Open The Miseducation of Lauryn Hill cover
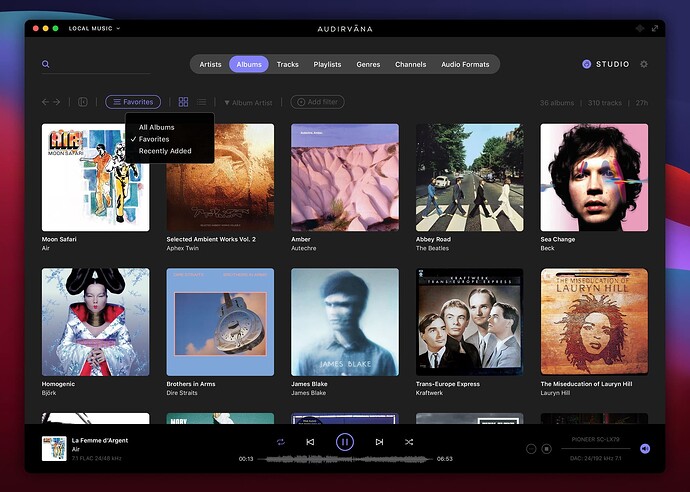 [x=594, y=322]
